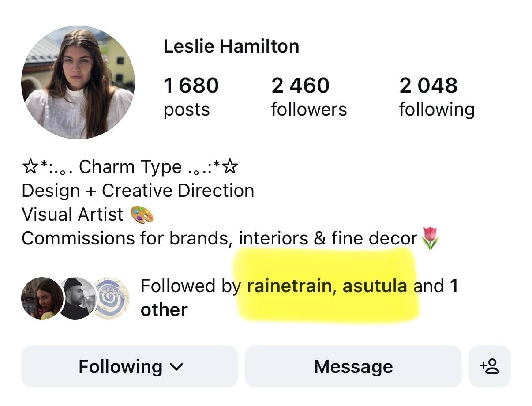Image resolution: width=532 pixels, height=406 pixels.
Task: Click the "Visual Artist" bio text
Action: (72, 214)
